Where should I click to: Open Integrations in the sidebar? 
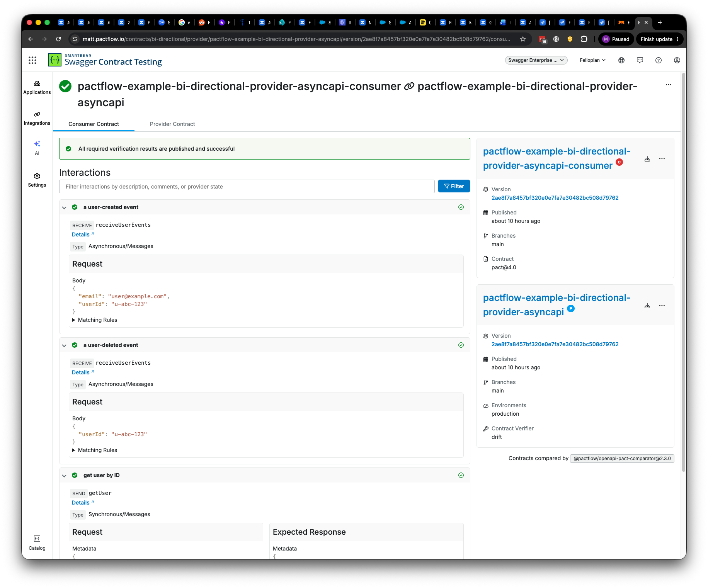click(37, 118)
